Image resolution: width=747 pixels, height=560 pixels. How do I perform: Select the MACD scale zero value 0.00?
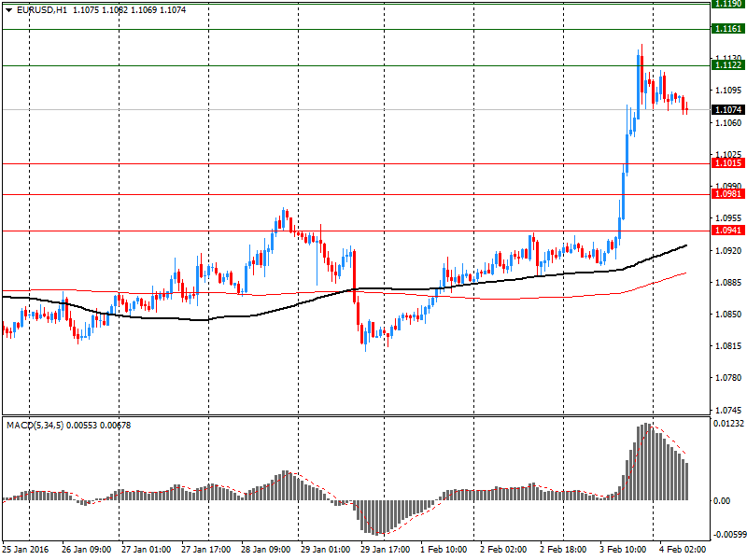click(722, 501)
